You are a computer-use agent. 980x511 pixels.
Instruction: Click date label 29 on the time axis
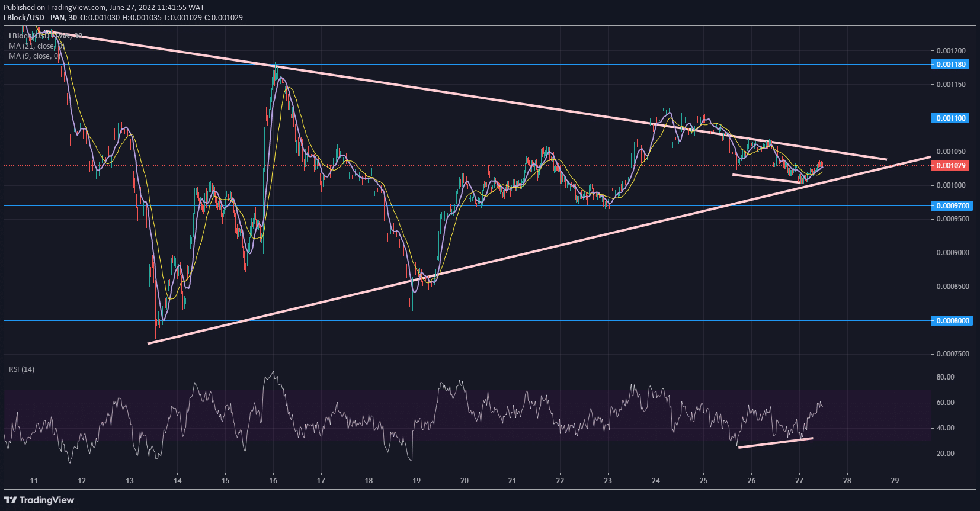coord(895,481)
